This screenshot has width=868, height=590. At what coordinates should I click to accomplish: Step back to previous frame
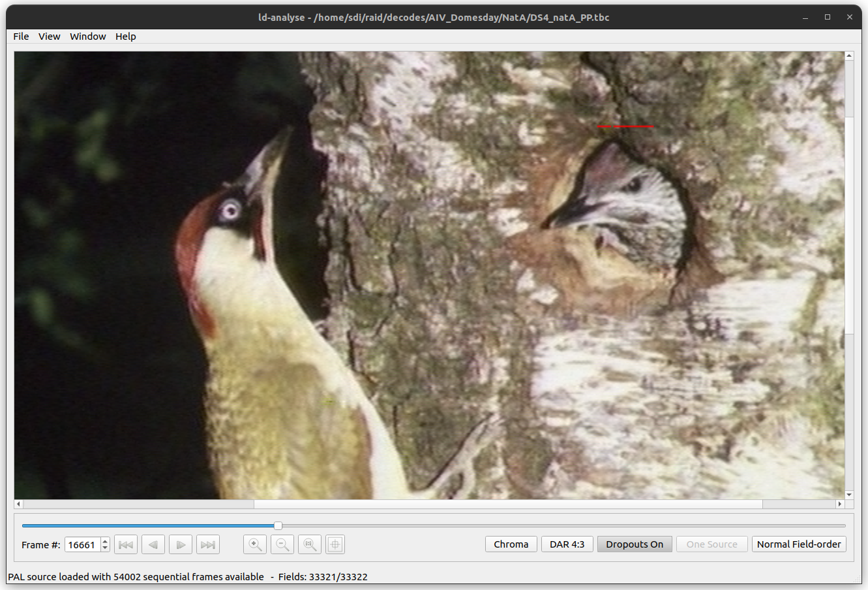pyautogui.click(x=153, y=544)
